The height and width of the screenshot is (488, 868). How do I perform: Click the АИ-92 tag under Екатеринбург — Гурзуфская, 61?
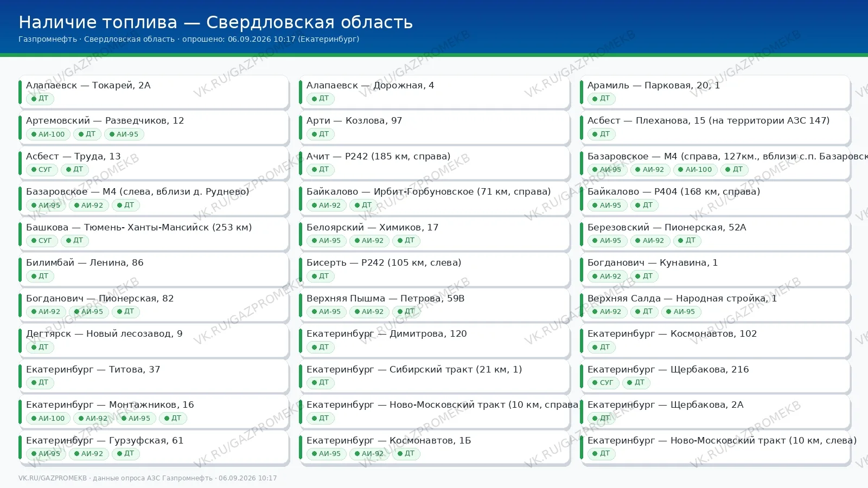(89, 454)
